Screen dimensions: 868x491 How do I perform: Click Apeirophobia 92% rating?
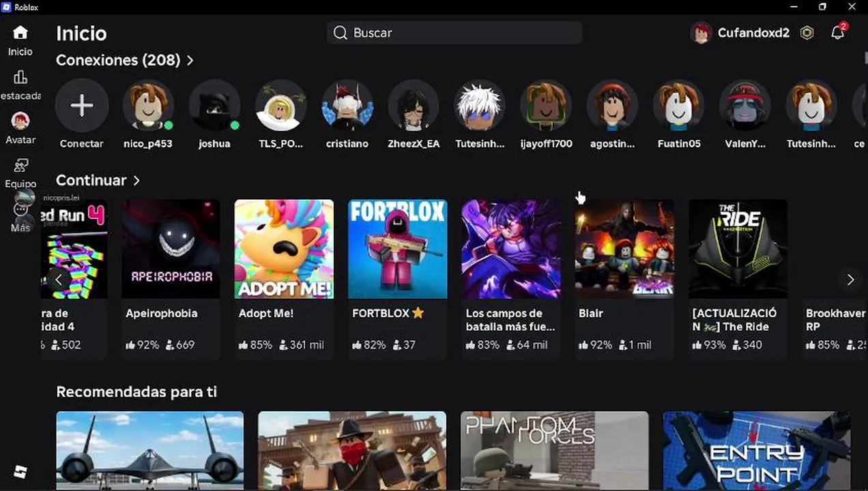point(142,345)
